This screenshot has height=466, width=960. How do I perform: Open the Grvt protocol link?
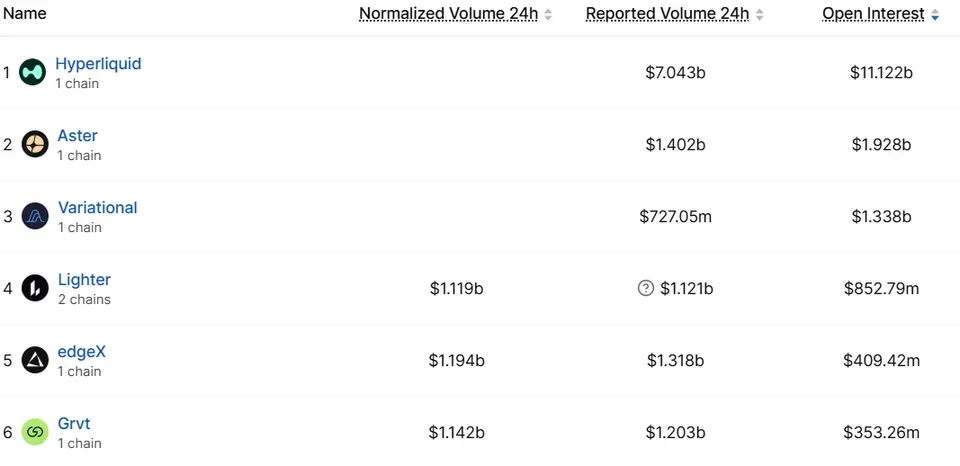(x=74, y=423)
